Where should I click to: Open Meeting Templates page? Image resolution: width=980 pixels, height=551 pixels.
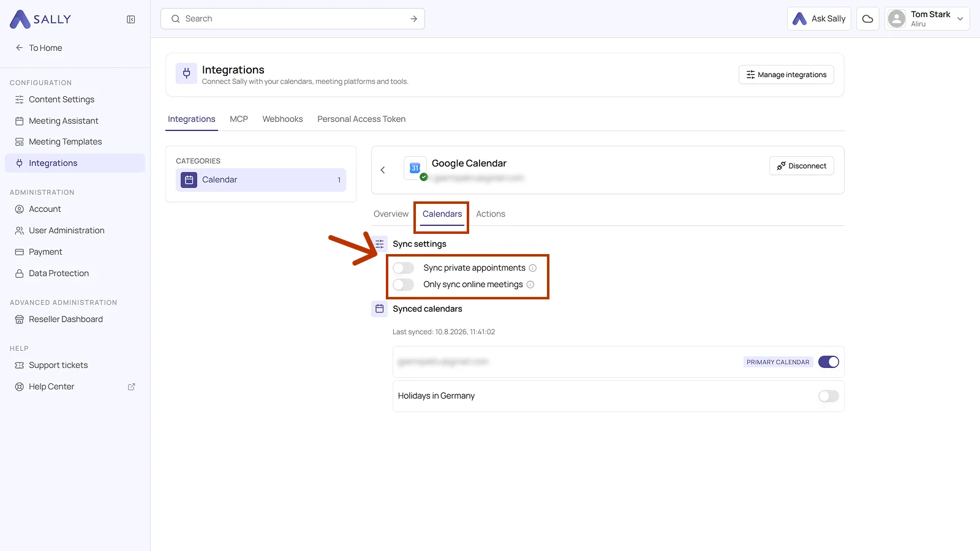click(x=75, y=142)
